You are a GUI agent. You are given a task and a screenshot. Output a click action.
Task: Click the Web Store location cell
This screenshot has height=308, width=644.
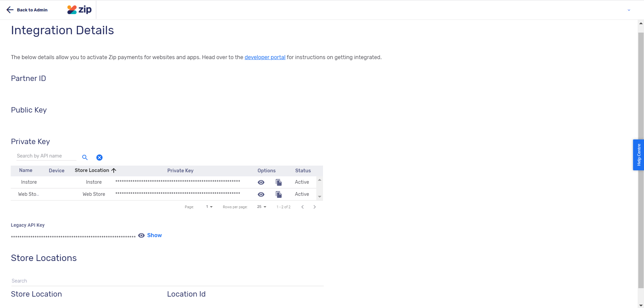pyautogui.click(x=94, y=194)
